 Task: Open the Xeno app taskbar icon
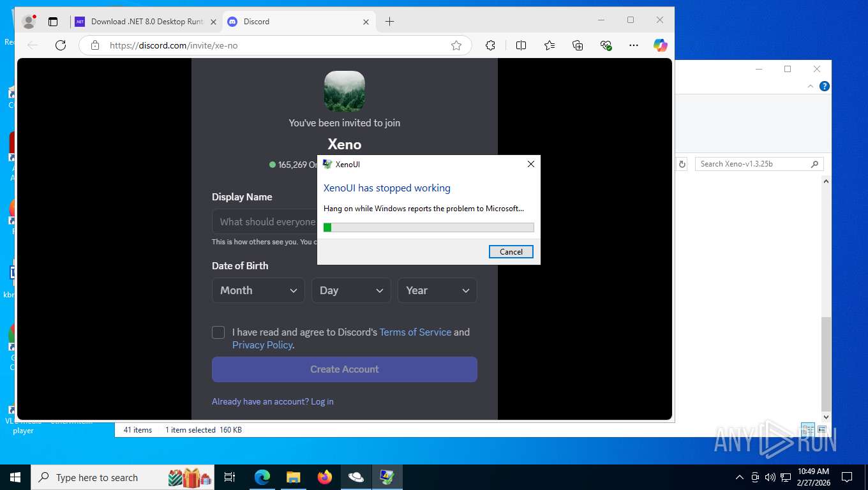pyautogui.click(x=355, y=477)
